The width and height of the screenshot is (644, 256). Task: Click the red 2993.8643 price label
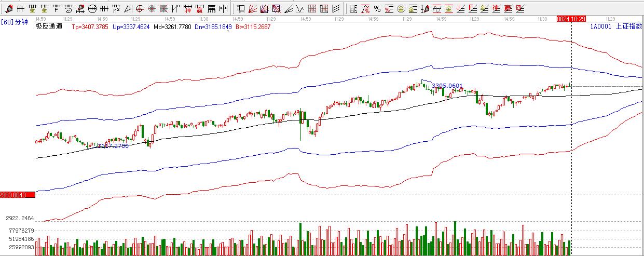[17, 195]
